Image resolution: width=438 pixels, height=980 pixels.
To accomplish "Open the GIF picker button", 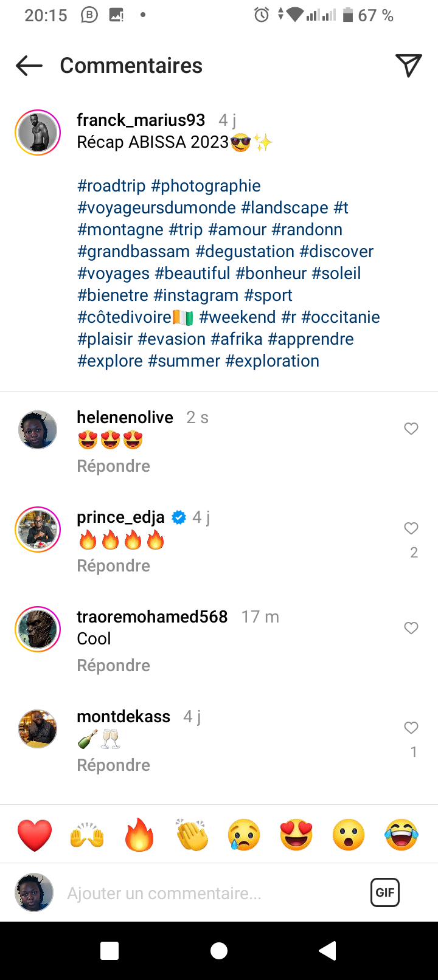I will tap(385, 892).
